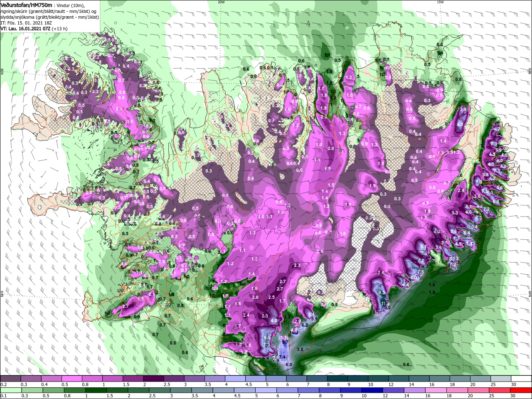Click the 6.2 precipitation value on the map
The height and width of the screenshot is (399, 532).
304,325
